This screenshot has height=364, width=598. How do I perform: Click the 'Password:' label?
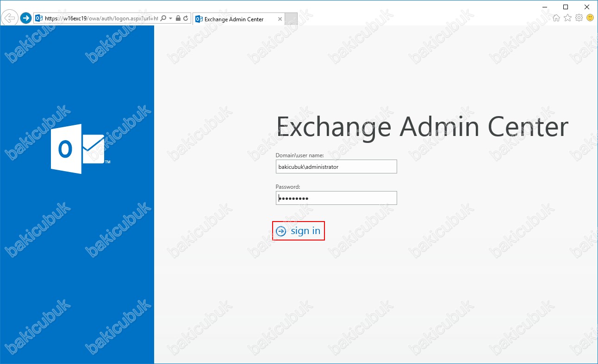click(288, 187)
